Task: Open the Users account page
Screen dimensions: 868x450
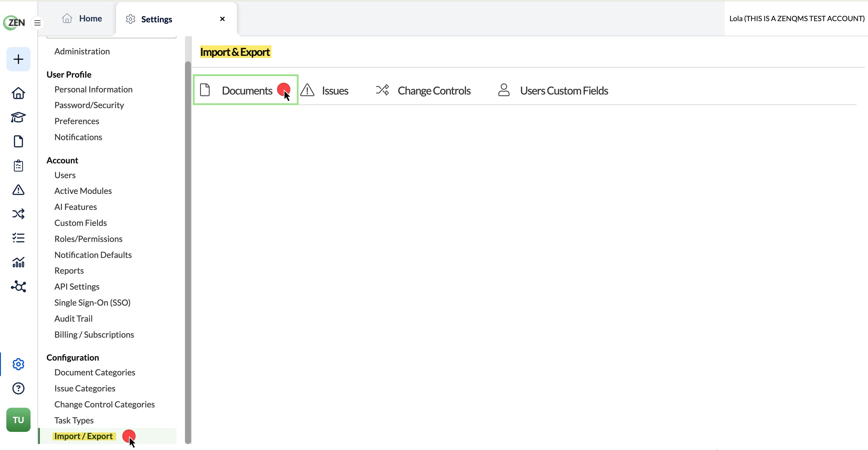Action: [65, 175]
